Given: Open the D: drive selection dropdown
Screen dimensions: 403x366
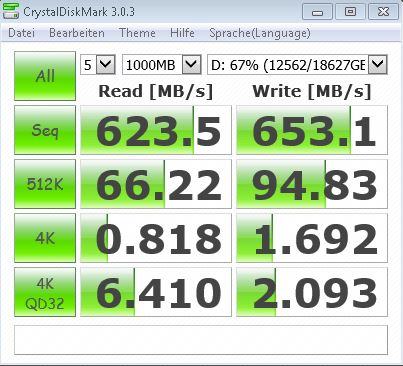Looking at the screenshot, I should [297, 64].
